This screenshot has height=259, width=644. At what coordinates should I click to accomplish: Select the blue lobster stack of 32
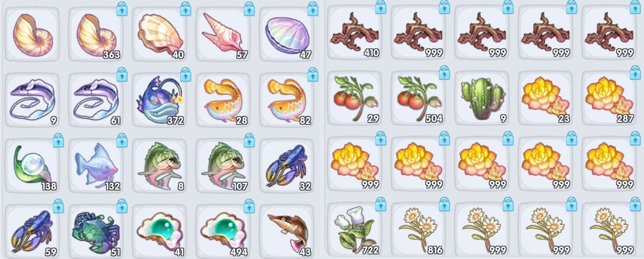(287, 166)
